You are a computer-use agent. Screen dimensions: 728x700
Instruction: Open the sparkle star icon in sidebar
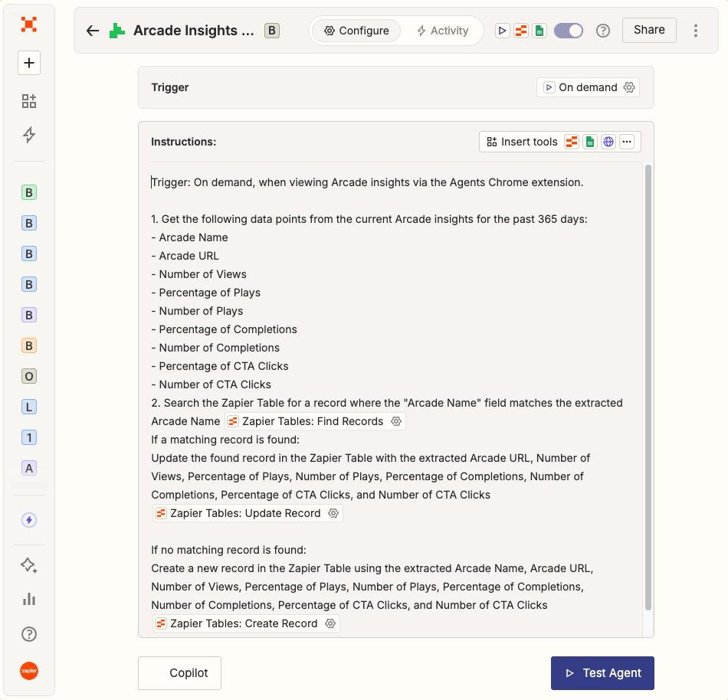coord(29,565)
